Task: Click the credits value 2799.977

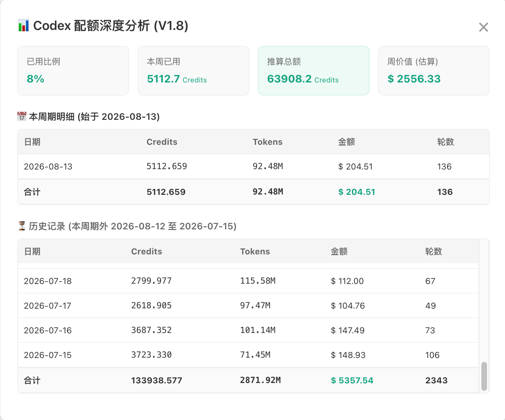Action: tap(152, 281)
